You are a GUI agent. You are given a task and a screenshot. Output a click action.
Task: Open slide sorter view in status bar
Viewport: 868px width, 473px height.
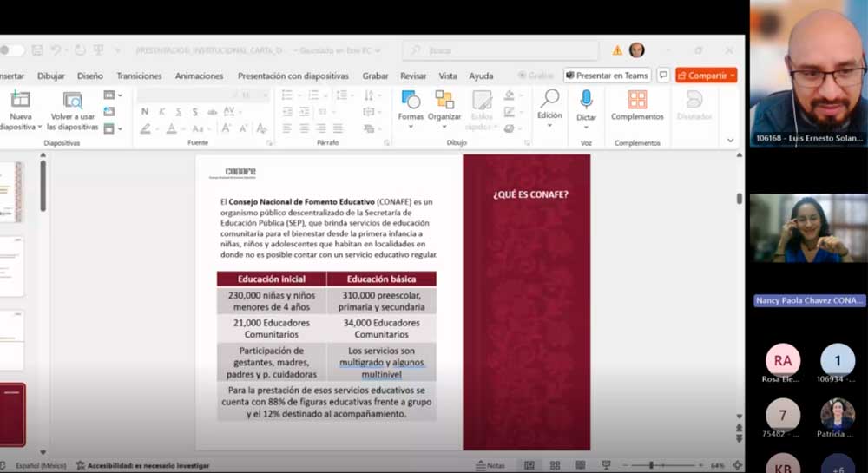click(x=555, y=465)
